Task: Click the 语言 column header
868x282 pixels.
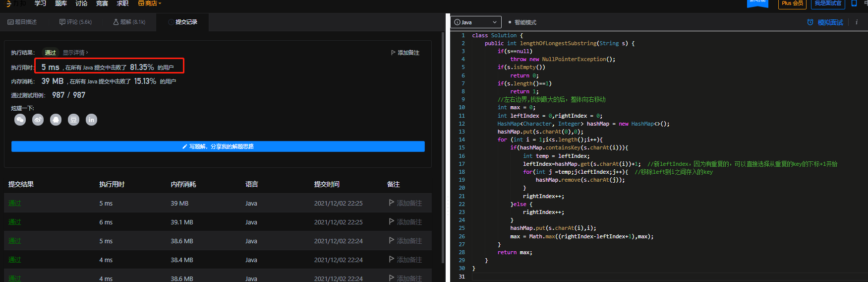Action: coord(252,184)
